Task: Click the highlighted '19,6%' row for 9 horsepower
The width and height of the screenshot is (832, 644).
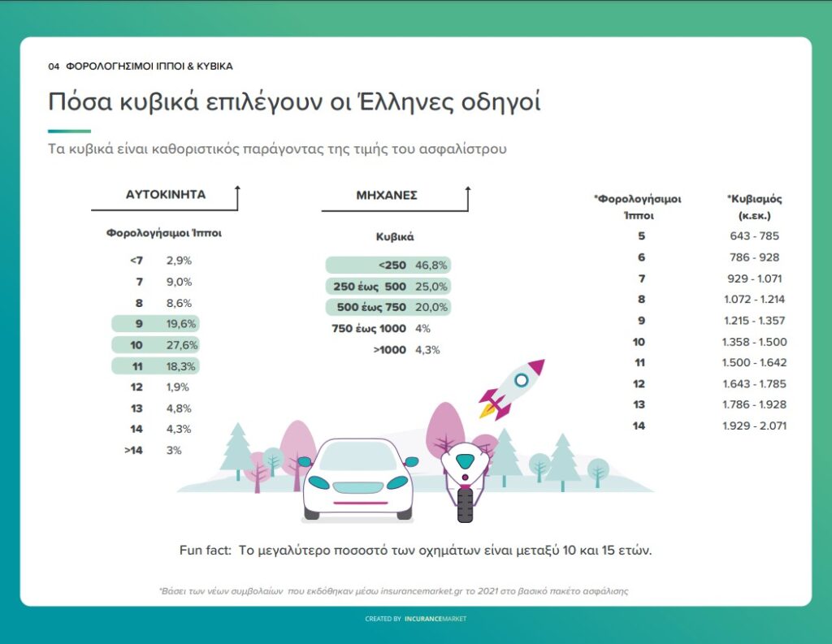Action: (155, 323)
